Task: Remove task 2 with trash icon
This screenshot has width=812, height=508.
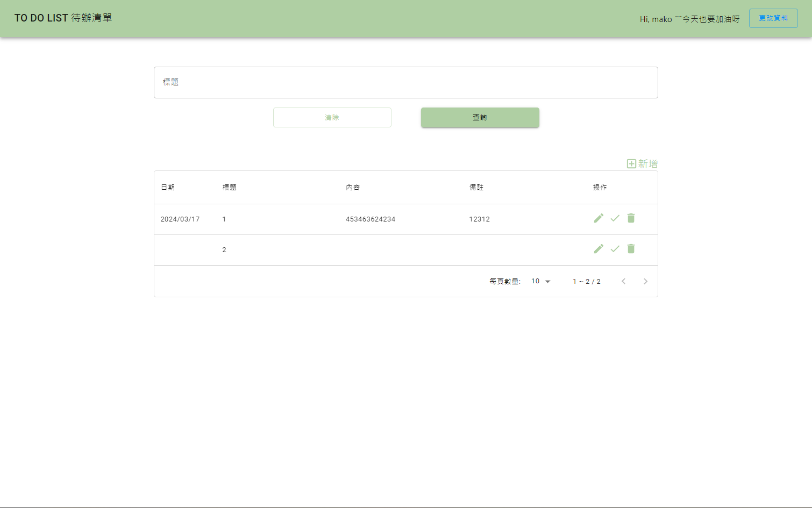Action: [x=631, y=249]
